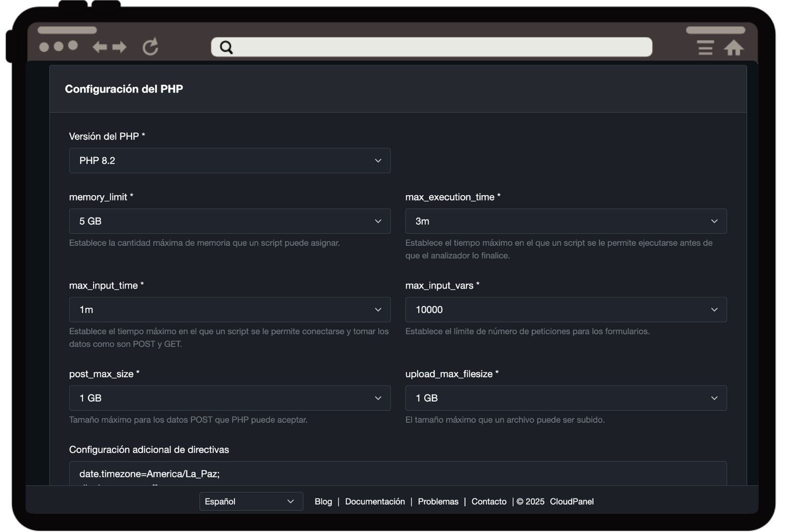
Task: Reload the page with refresh icon
Action: (x=150, y=47)
